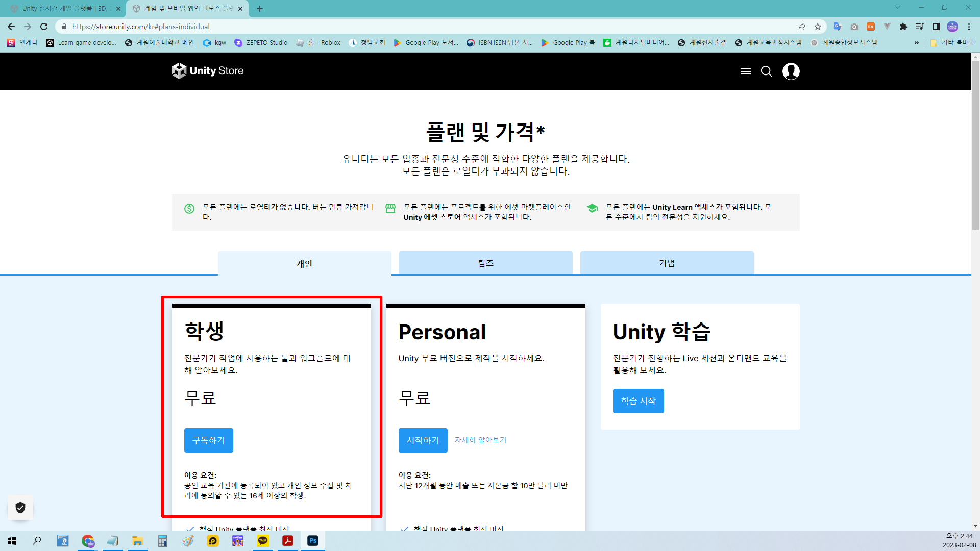Viewport: 980px width, 551px height.
Task: Open the 기타 북마크 folder
Action: pyautogui.click(x=952, y=43)
